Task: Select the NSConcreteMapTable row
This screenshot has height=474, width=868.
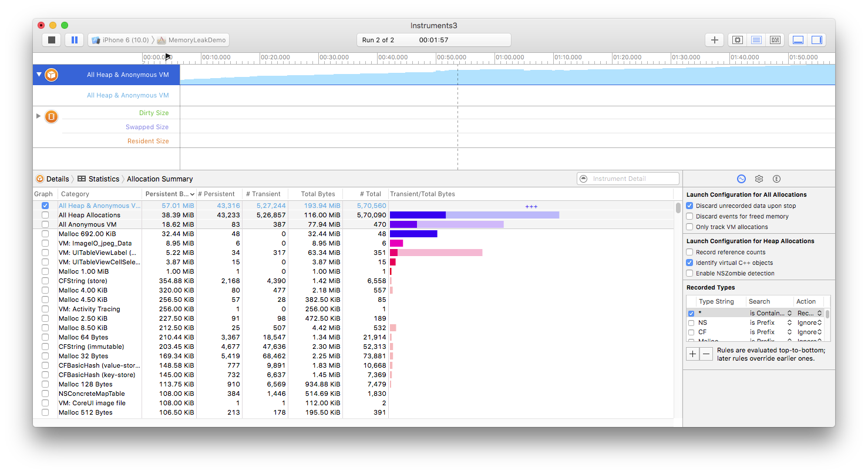Action: coord(353,394)
